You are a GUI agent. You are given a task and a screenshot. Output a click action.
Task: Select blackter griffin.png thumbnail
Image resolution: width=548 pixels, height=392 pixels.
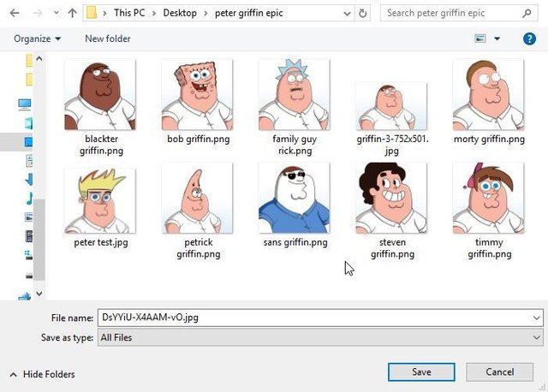[x=100, y=95]
